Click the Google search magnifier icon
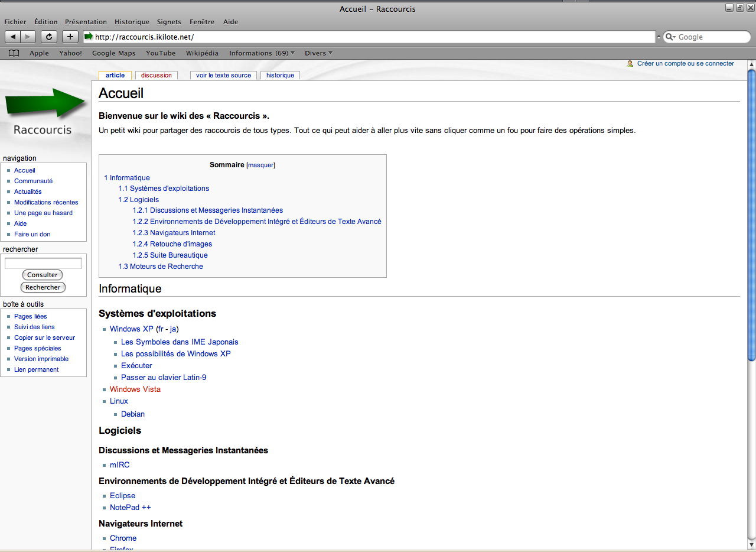The height and width of the screenshot is (552, 756). coord(670,37)
